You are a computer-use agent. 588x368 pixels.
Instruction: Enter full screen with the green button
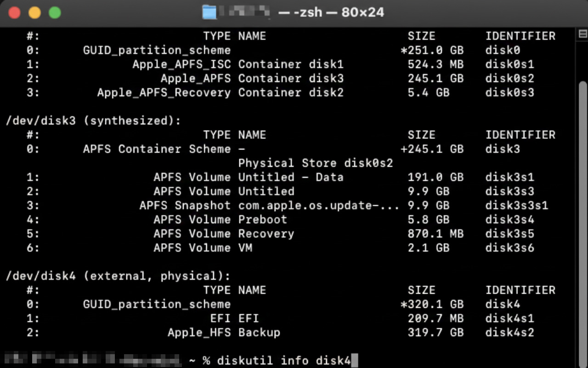[54, 12]
